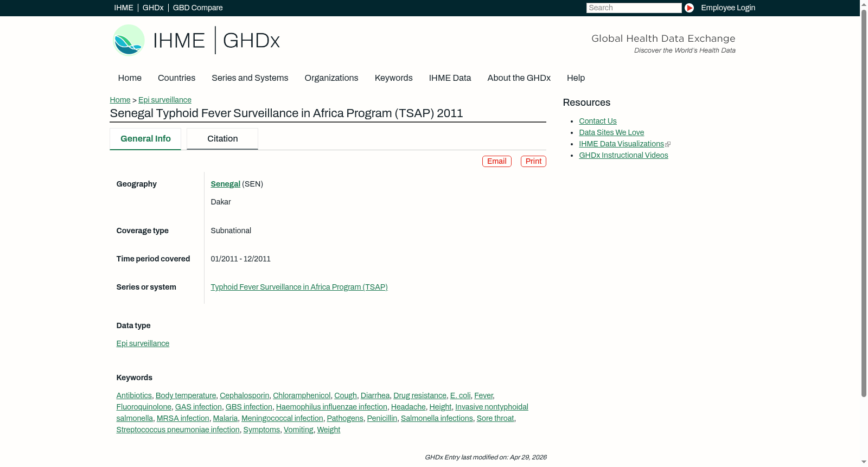Screen dimensions: 868x467
Task: Open the Home menu item
Action: point(130,78)
